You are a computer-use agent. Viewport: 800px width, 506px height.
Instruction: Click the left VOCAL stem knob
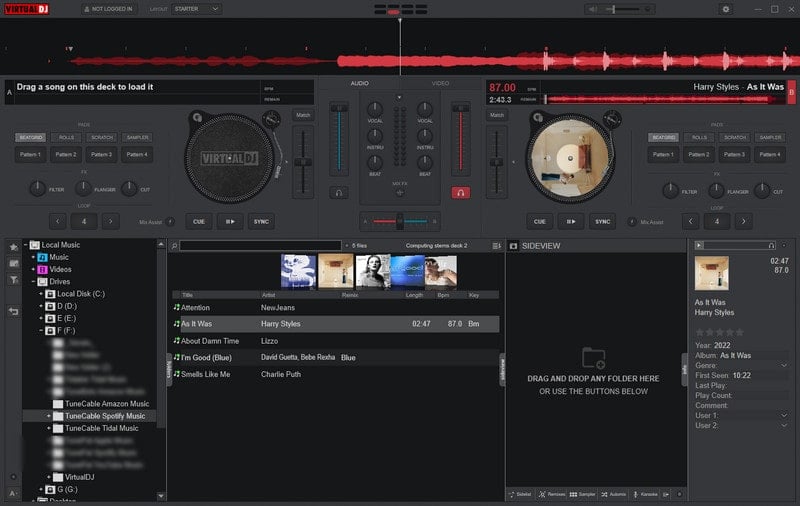tap(375, 109)
